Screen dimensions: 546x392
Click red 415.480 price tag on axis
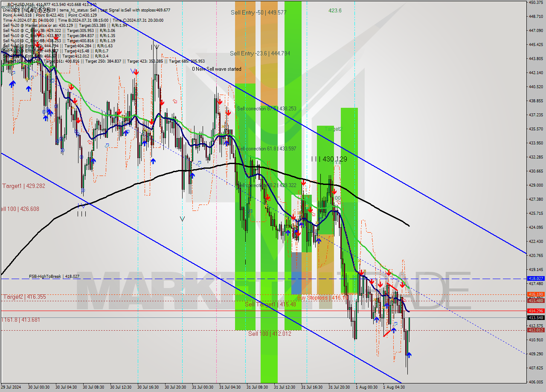(536, 300)
